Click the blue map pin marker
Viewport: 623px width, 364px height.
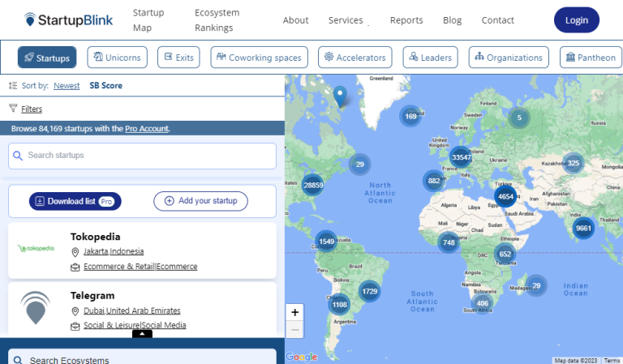(340, 96)
